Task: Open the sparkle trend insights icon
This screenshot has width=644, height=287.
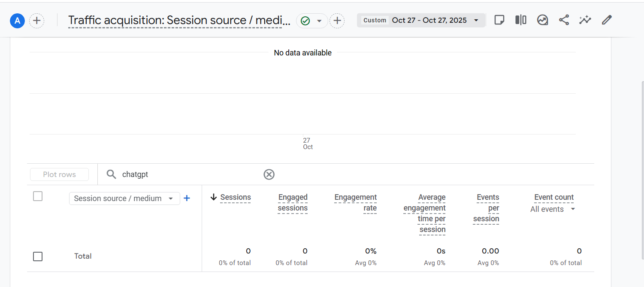Action: (585, 20)
